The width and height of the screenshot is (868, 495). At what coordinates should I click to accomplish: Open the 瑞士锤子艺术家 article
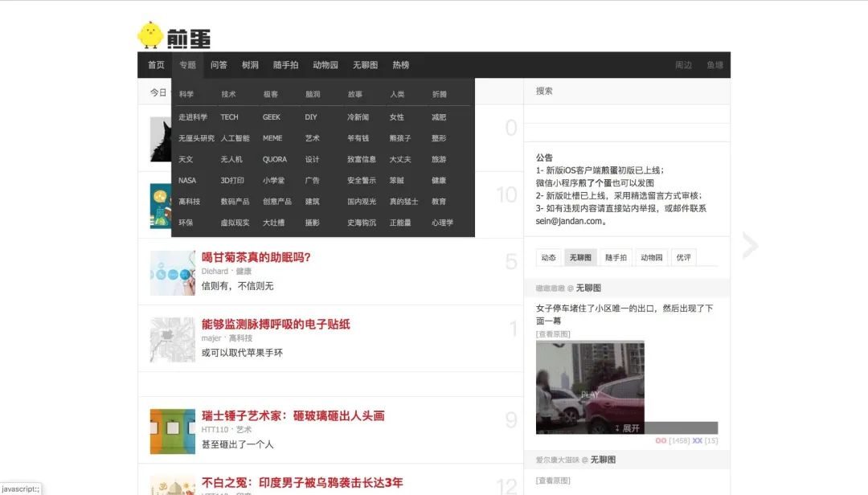coord(293,415)
